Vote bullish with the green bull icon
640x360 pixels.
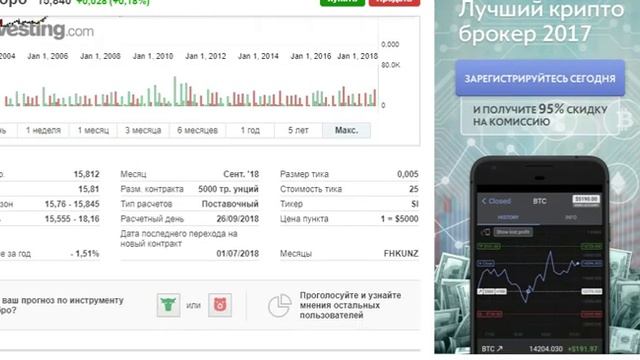click(169, 305)
